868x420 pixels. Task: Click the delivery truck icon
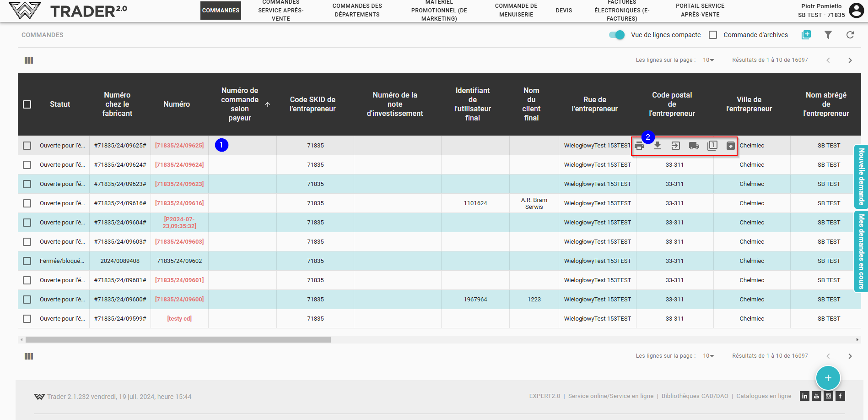(x=694, y=146)
